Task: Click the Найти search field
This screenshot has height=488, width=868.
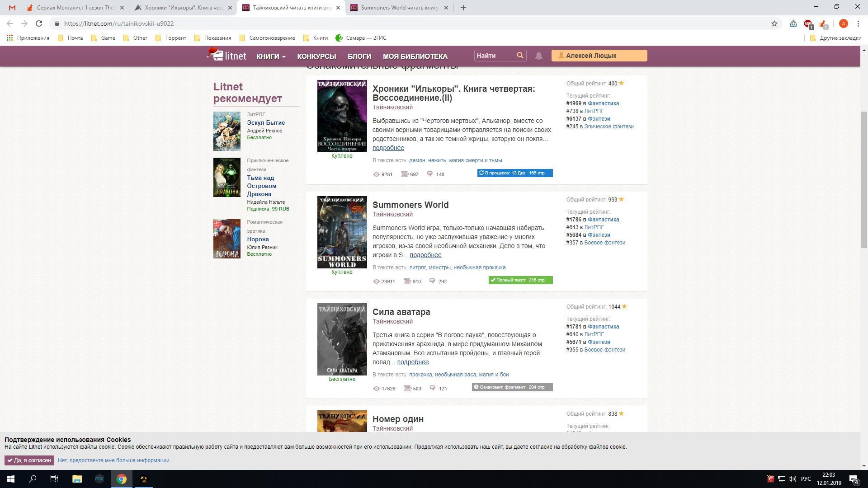Action: pos(494,56)
